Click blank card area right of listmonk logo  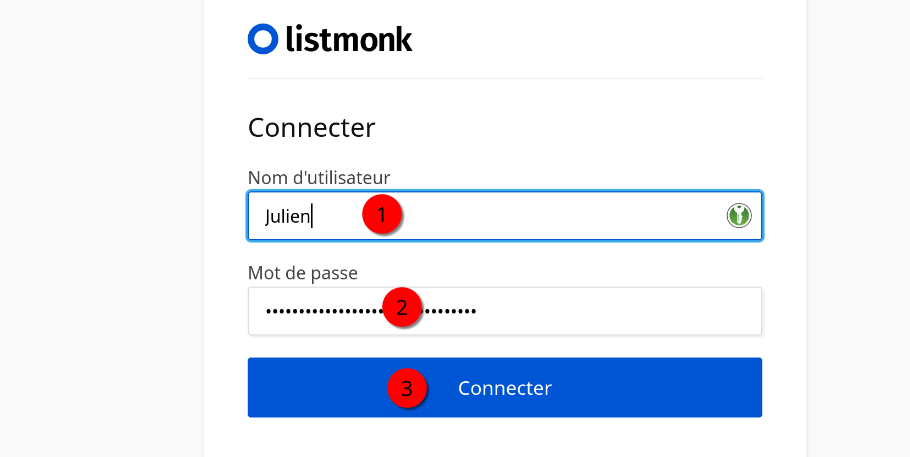tap(600, 39)
